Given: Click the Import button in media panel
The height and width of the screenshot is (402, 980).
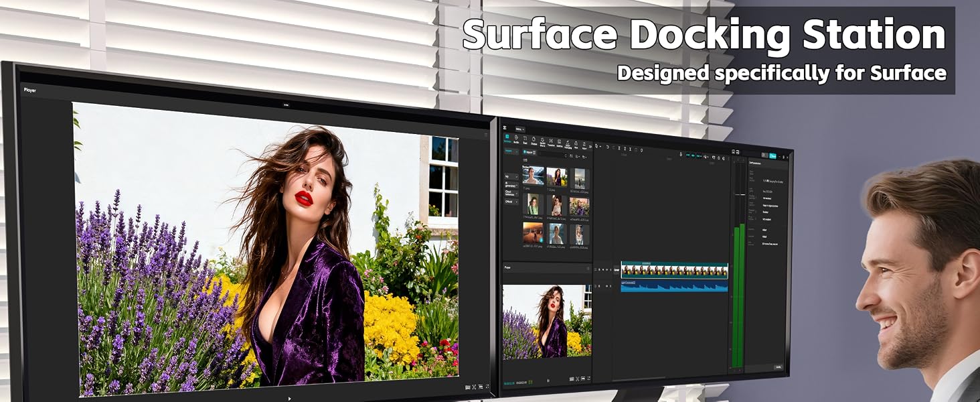Looking at the screenshot, I should tap(529, 152).
